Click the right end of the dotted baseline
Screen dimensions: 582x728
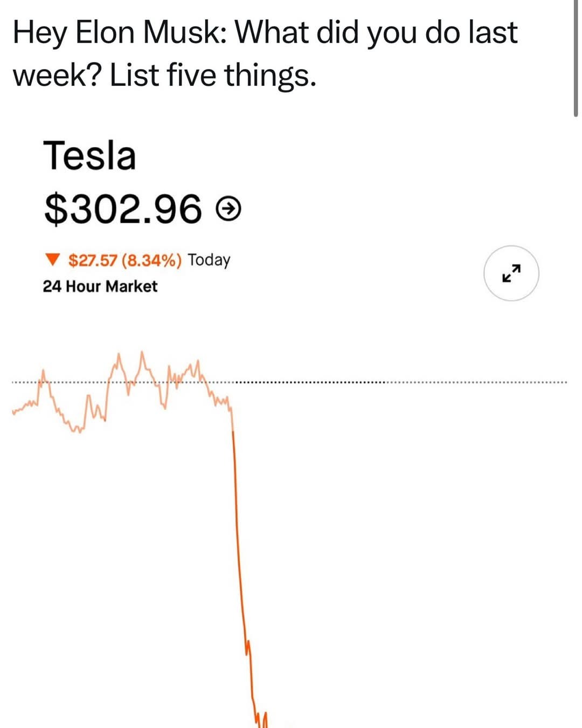[565, 383]
